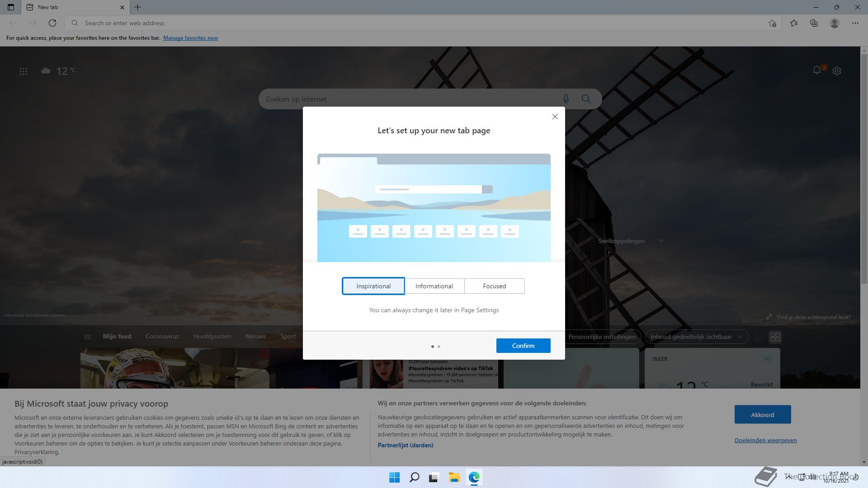Switch feed to list view icon
The image size is (868, 488).
[x=759, y=337]
